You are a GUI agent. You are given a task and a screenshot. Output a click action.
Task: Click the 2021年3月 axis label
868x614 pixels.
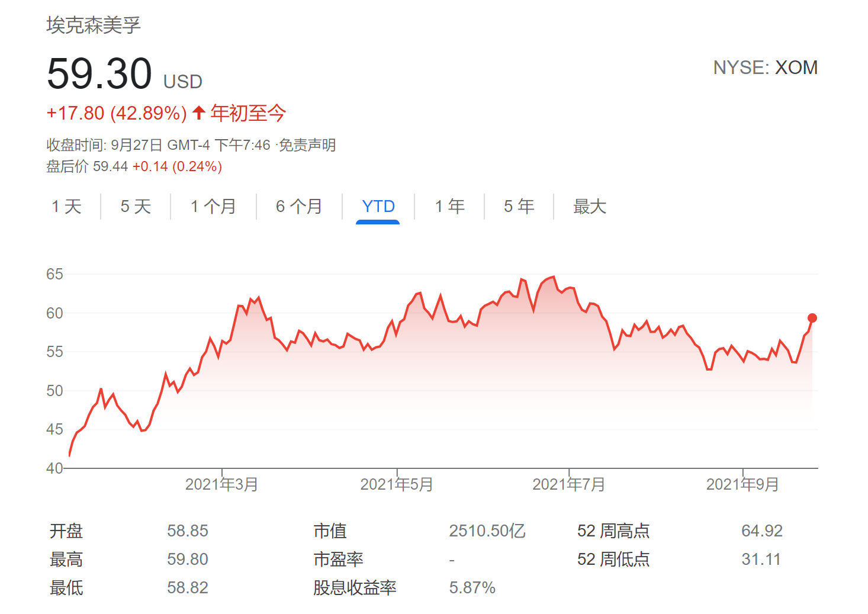pyautogui.click(x=221, y=484)
